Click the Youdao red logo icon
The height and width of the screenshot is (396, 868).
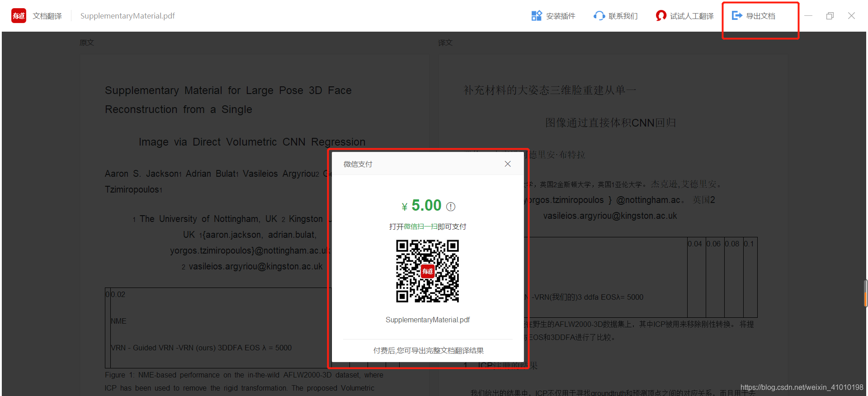(19, 16)
